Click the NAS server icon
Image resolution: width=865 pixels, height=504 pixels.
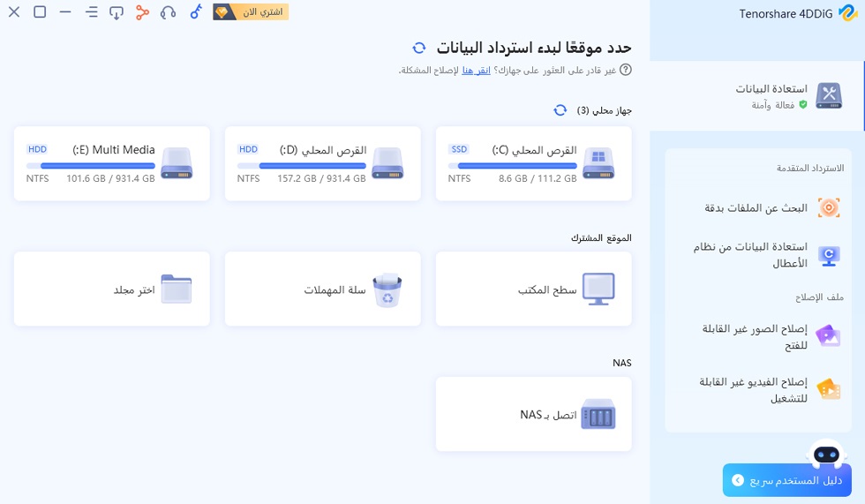(x=598, y=415)
